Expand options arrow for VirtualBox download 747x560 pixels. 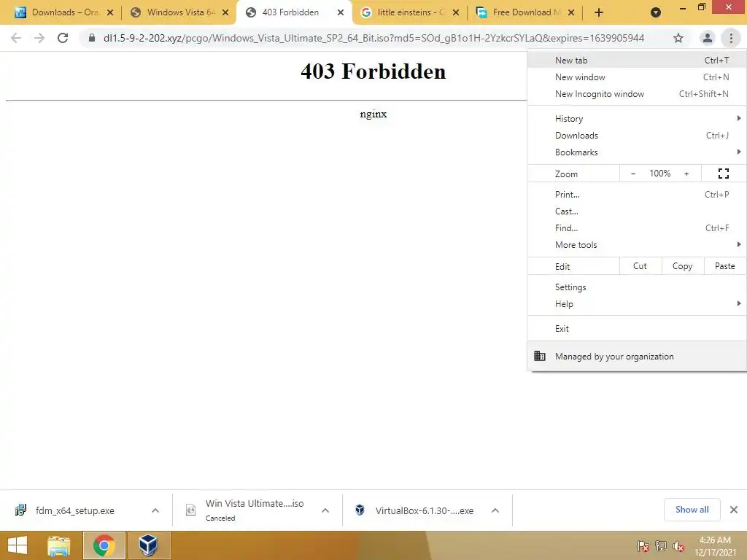pyautogui.click(x=495, y=510)
